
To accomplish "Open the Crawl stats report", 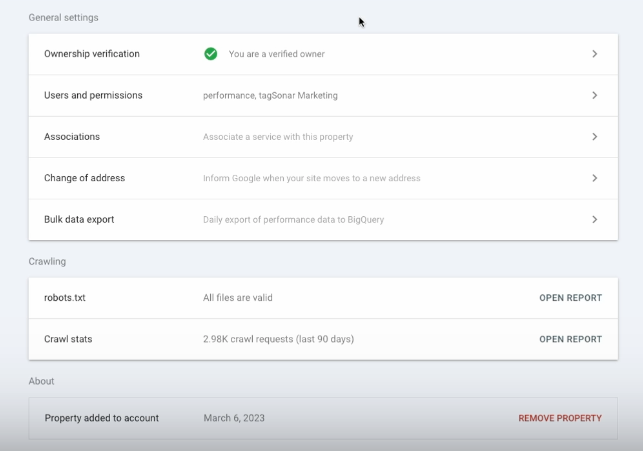I will coord(570,339).
